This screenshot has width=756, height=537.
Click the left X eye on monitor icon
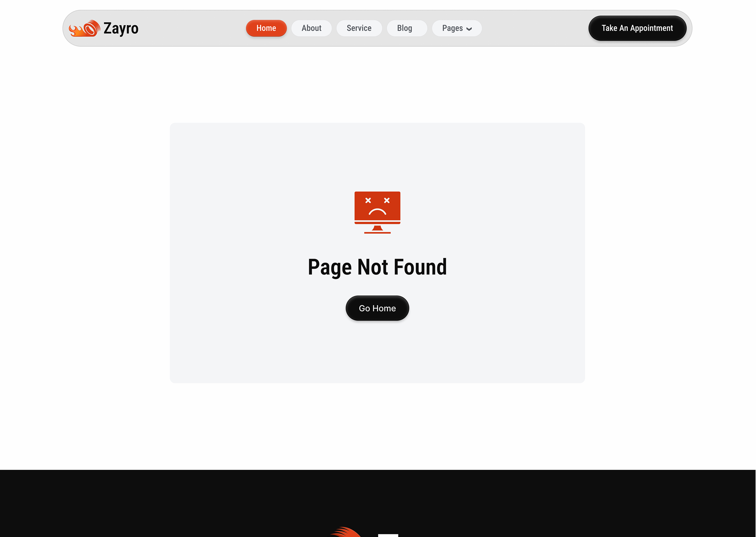point(368,200)
